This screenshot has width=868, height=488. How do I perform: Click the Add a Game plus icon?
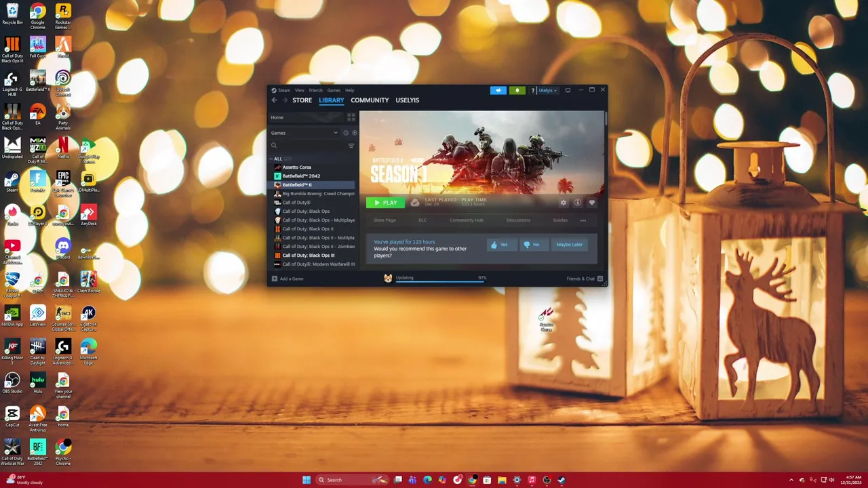pyautogui.click(x=275, y=279)
